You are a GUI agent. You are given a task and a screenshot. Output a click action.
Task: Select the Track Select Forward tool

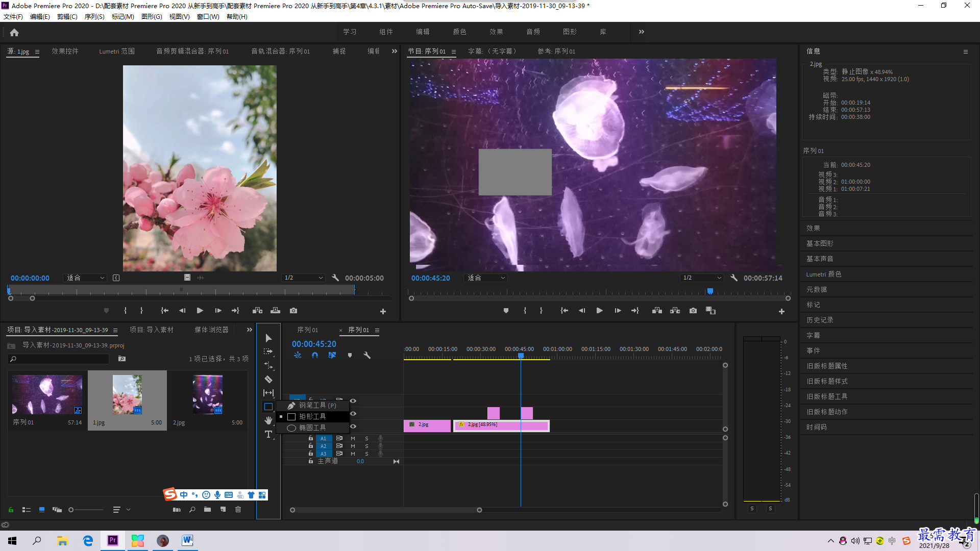pyautogui.click(x=268, y=352)
